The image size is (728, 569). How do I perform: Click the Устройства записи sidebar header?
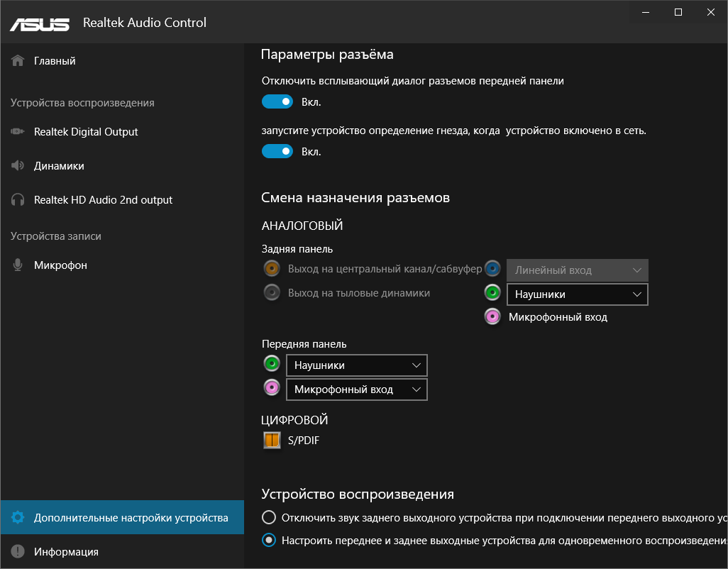pos(56,236)
